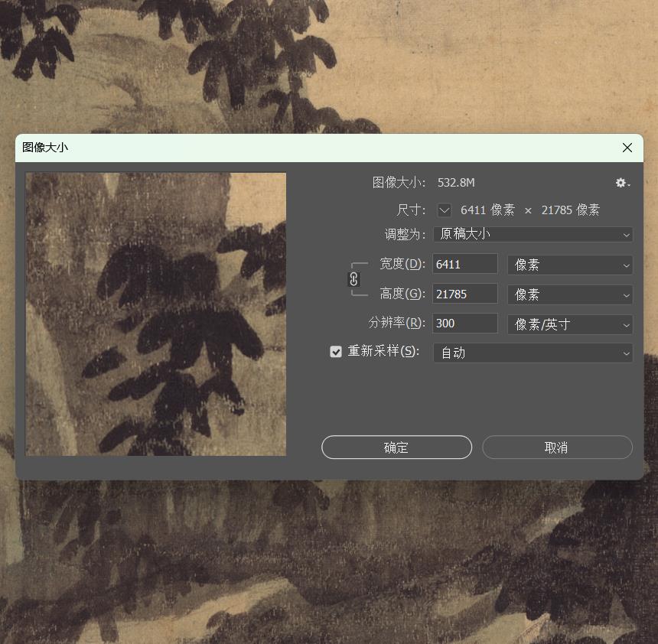This screenshot has height=644, width=658.
Task: Click the 宽度 input field 6411
Action: pyautogui.click(x=465, y=265)
